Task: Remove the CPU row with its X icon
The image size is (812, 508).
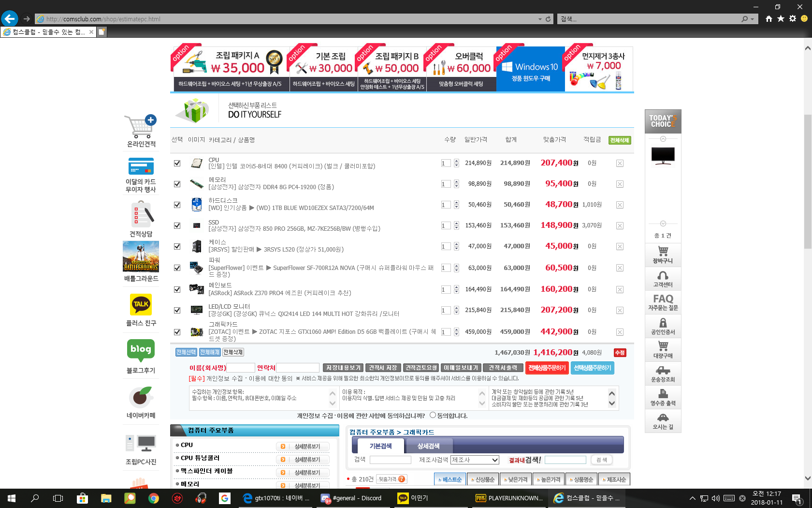Action: (620, 164)
